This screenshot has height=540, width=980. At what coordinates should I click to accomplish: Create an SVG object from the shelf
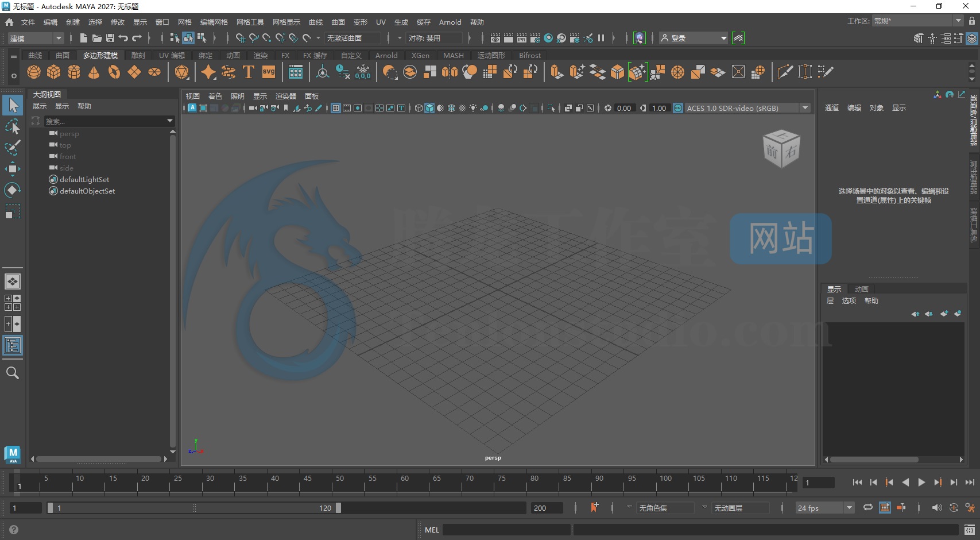[x=268, y=72]
